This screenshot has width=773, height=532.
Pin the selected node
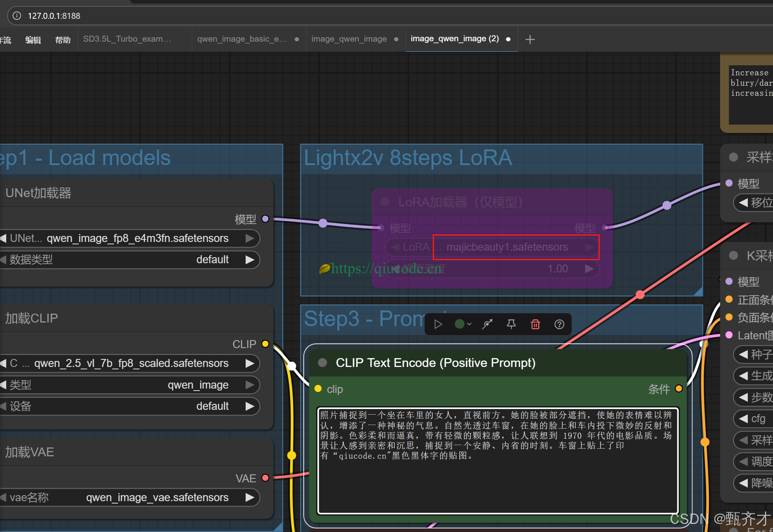[x=511, y=324]
